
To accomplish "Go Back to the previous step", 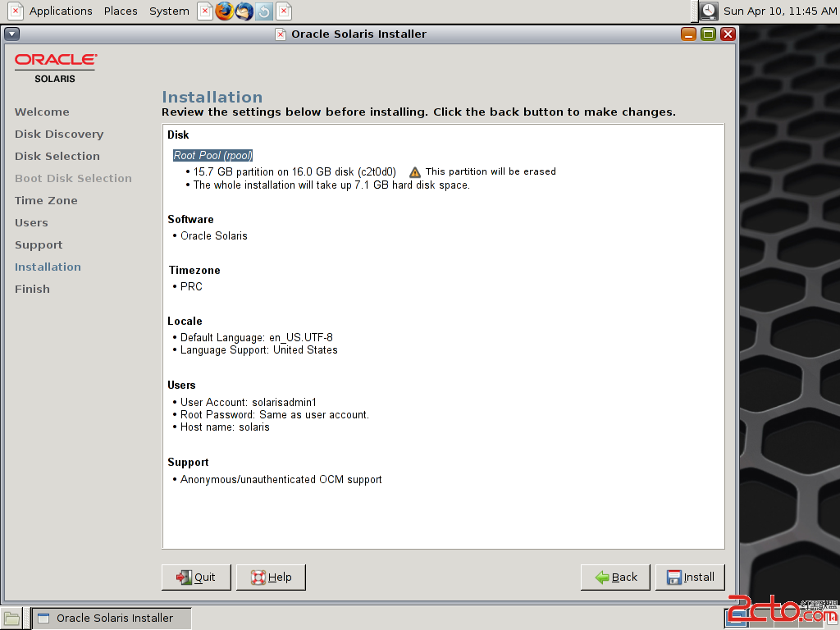I will 615,577.
